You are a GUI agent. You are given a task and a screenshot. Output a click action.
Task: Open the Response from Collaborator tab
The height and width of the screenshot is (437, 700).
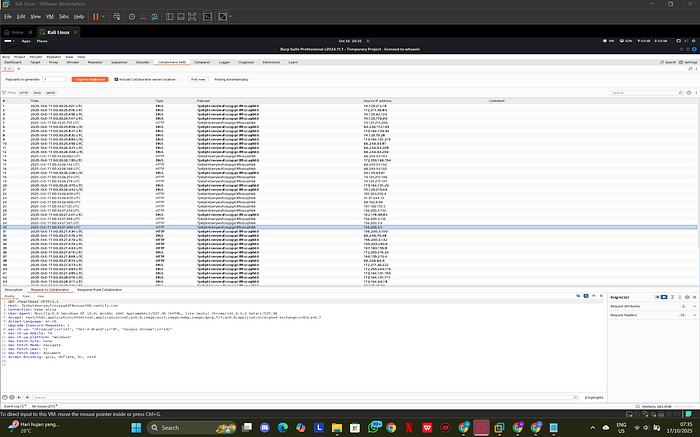point(100,290)
